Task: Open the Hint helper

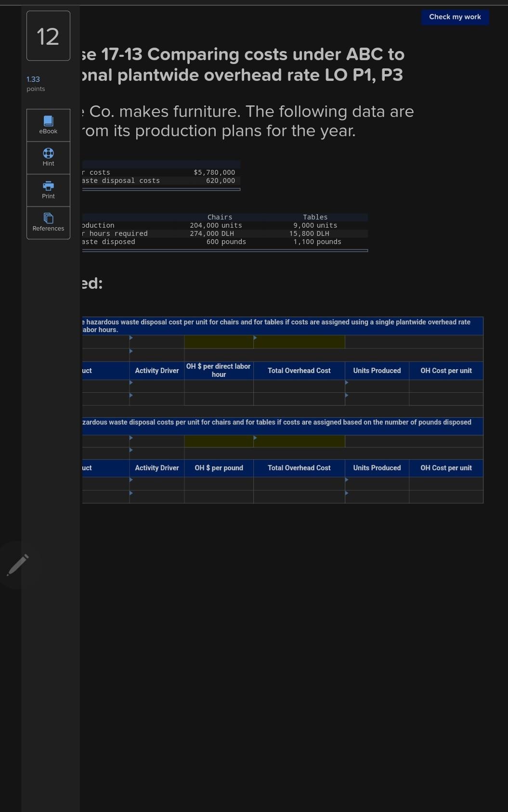Action: pos(48,158)
